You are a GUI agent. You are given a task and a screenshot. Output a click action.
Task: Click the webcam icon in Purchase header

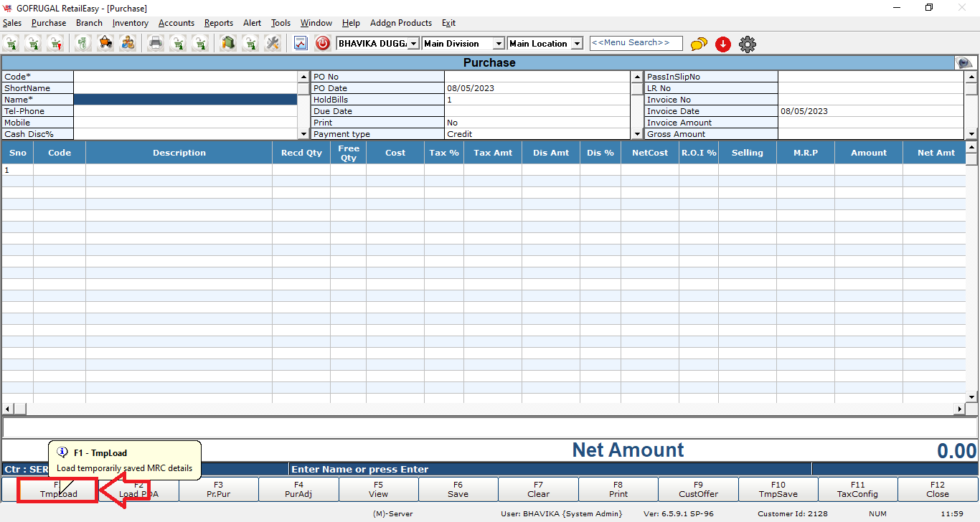pos(965,63)
